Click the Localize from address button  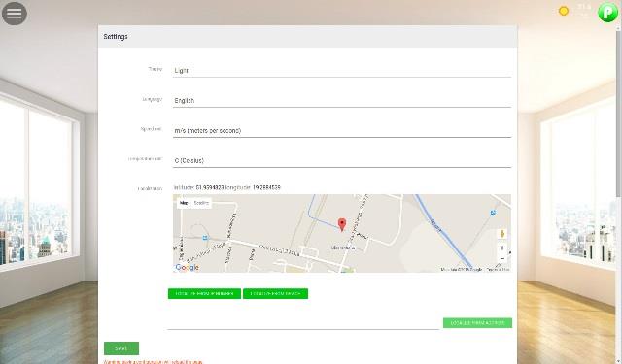[x=477, y=323]
